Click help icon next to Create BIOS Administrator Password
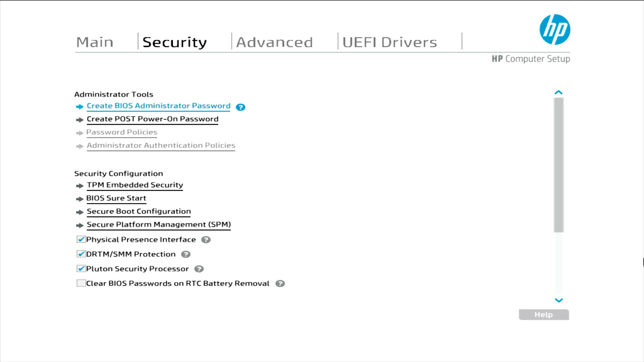644x362 pixels. tap(240, 107)
